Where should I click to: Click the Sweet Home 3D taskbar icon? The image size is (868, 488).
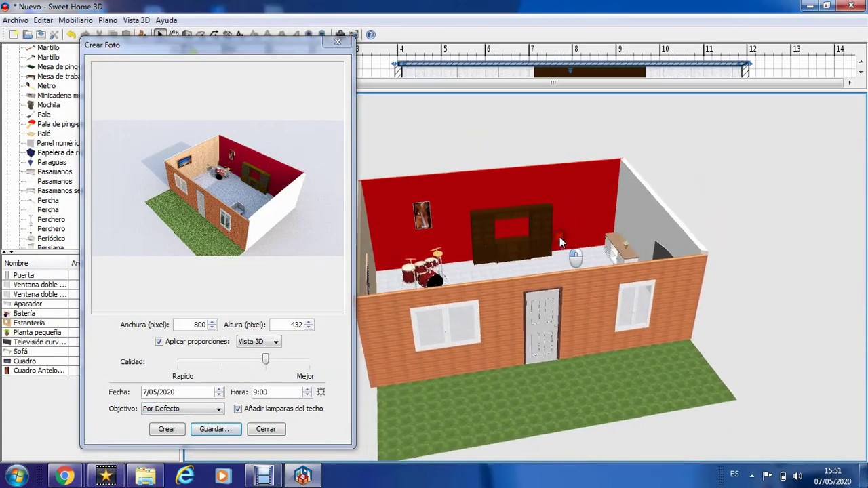pyautogui.click(x=302, y=476)
